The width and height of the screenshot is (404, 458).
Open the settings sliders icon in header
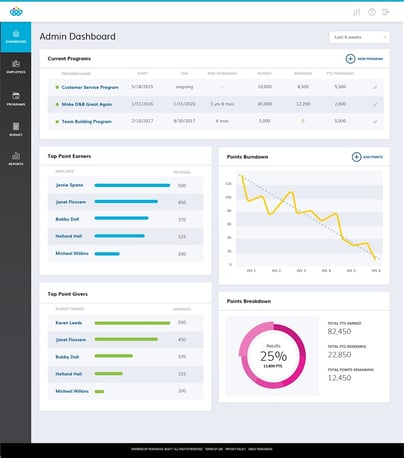coord(356,12)
